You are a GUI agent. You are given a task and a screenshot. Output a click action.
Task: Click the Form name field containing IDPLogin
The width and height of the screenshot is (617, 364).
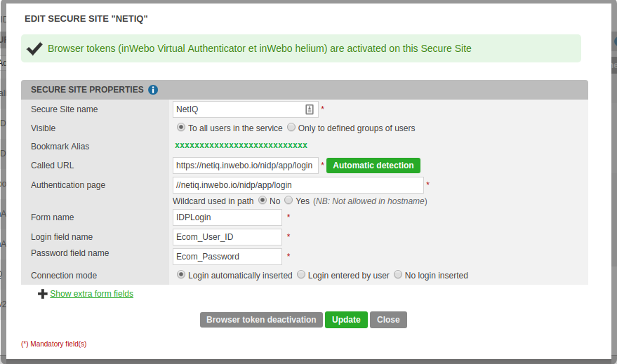[x=227, y=217]
